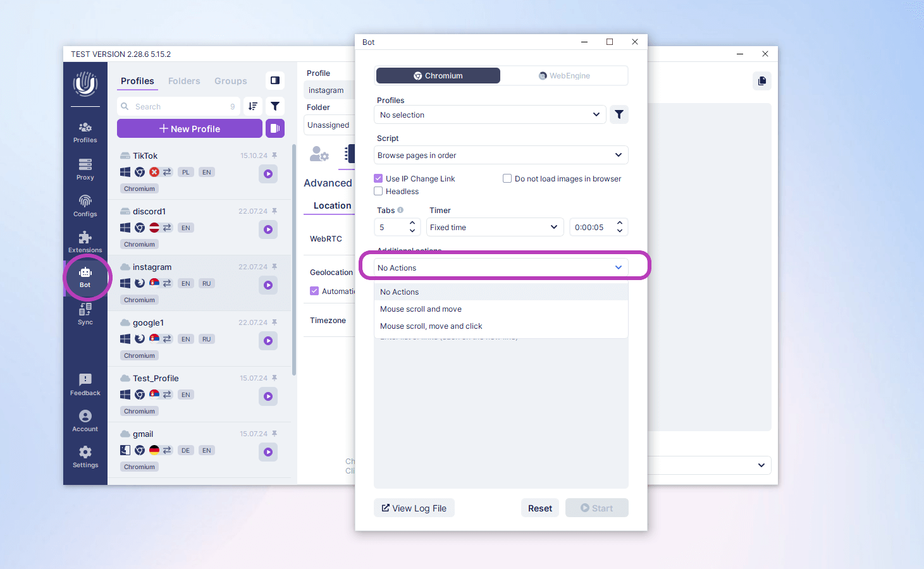Choose Mouse scroll, move and click option
Viewport: 924px width, 569px height.
(431, 326)
